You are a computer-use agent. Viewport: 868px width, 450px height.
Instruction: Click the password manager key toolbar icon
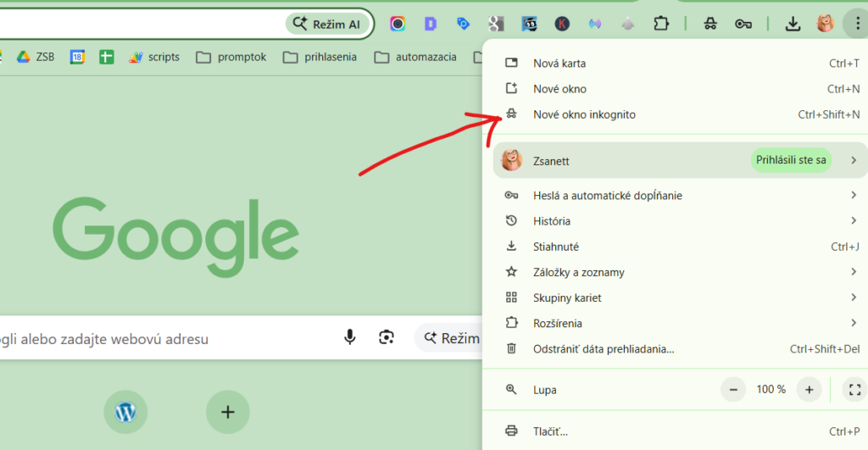click(743, 24)
